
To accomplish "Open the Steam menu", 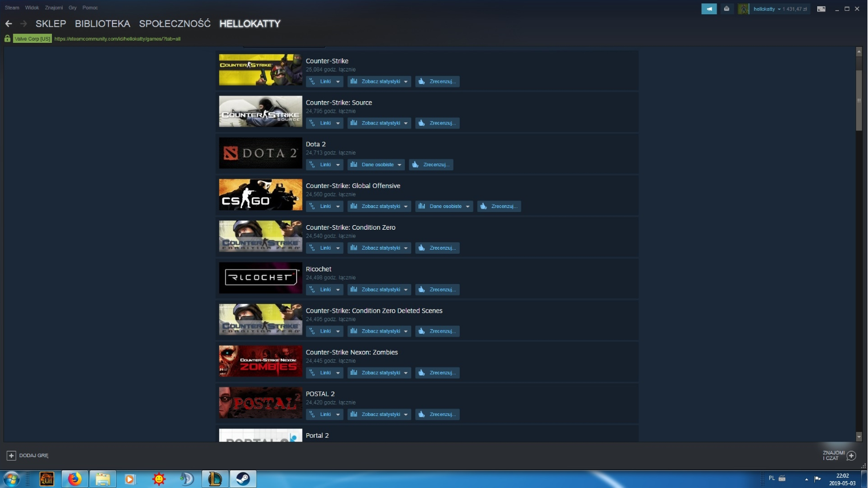I will coord(12,7).
